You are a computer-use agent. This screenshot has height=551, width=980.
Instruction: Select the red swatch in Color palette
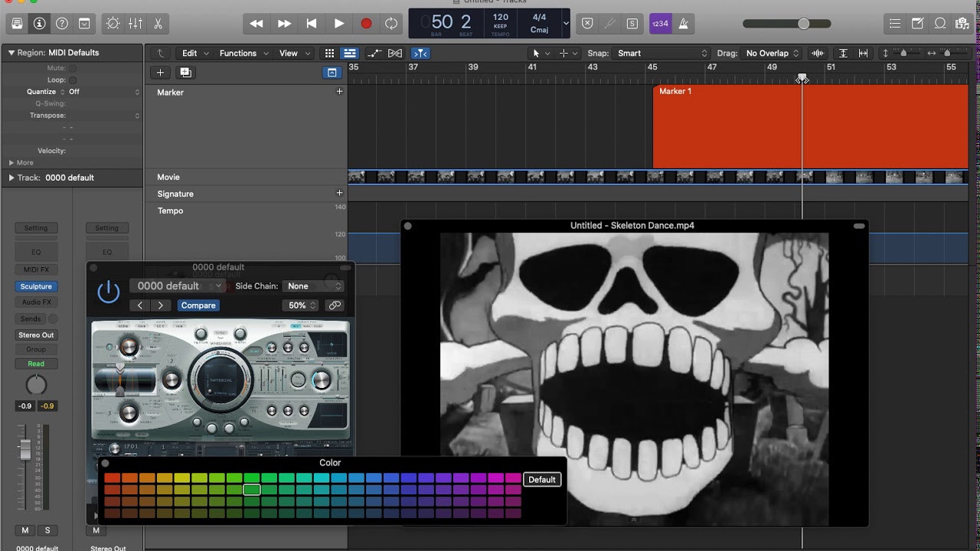[x=112, y=479]
